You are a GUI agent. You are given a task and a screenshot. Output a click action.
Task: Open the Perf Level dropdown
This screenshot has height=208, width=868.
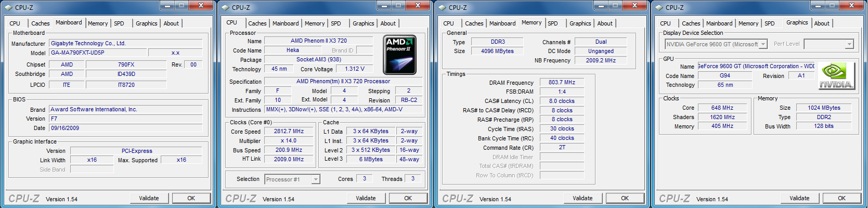[849, 45]
